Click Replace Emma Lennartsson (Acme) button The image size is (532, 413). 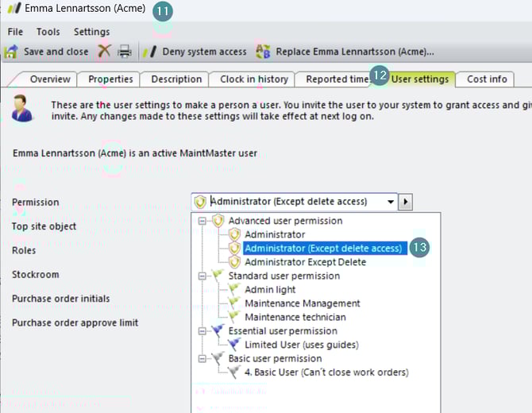click(x=355, y=52)
